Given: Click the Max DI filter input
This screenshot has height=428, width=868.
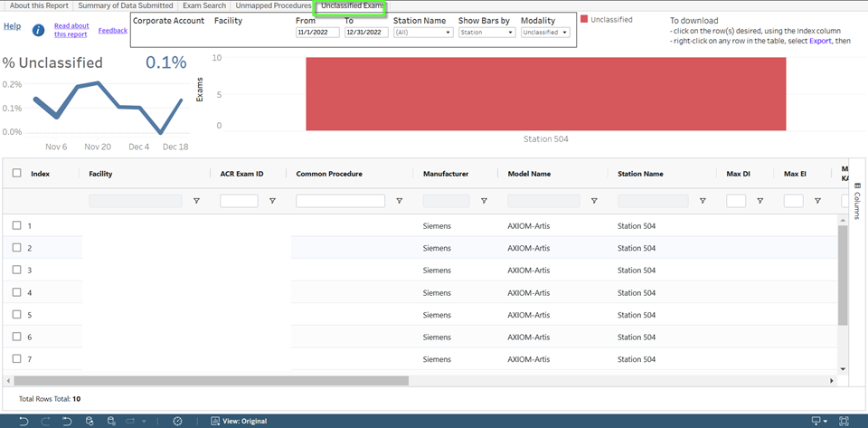Looking at the screenshot, I should pos(736,201).
